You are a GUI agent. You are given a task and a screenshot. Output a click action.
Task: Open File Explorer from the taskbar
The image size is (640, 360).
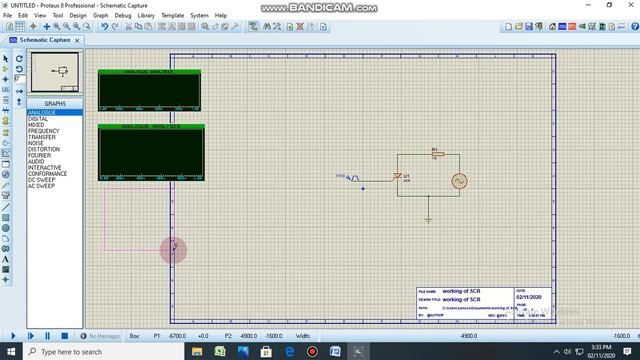[x=197, y=351]
